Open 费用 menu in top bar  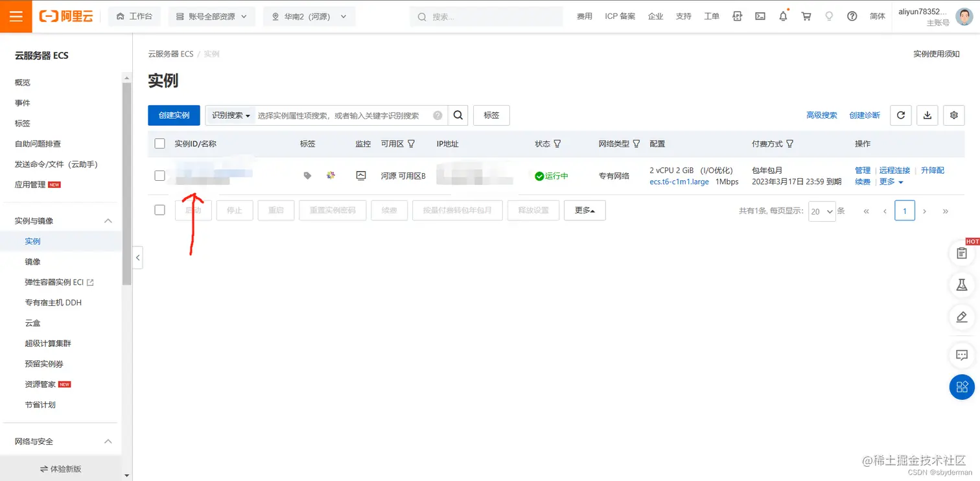click(585, 16)
